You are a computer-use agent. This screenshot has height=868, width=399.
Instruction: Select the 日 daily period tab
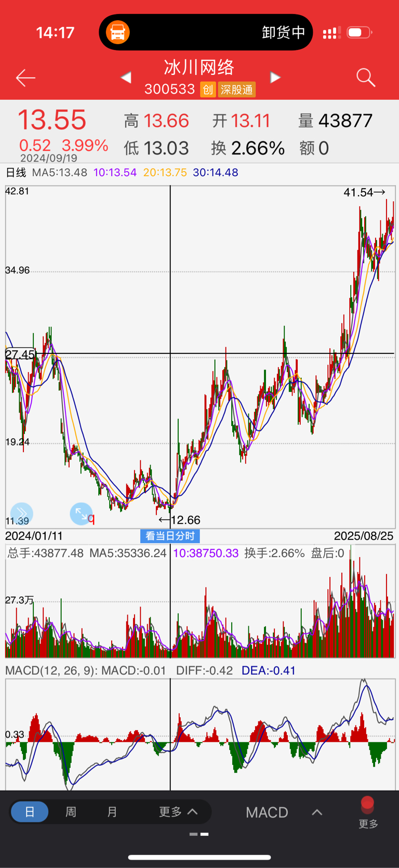point(30,812)
